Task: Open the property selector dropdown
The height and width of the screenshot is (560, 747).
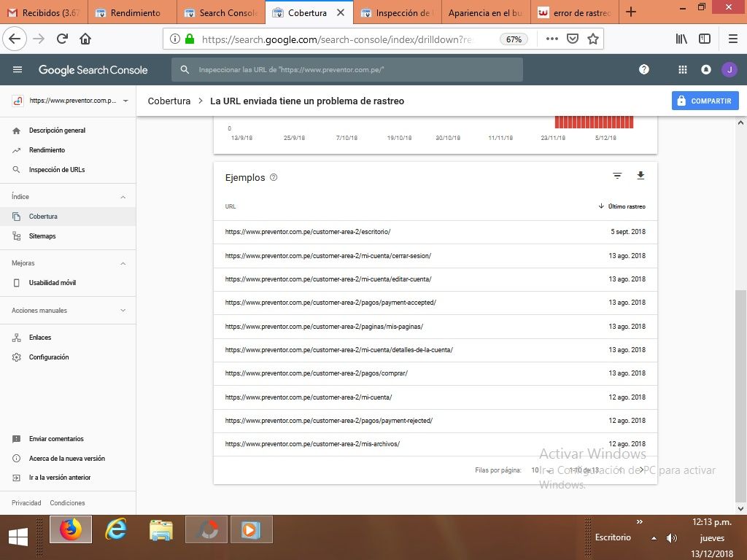Action: [125, 101]
